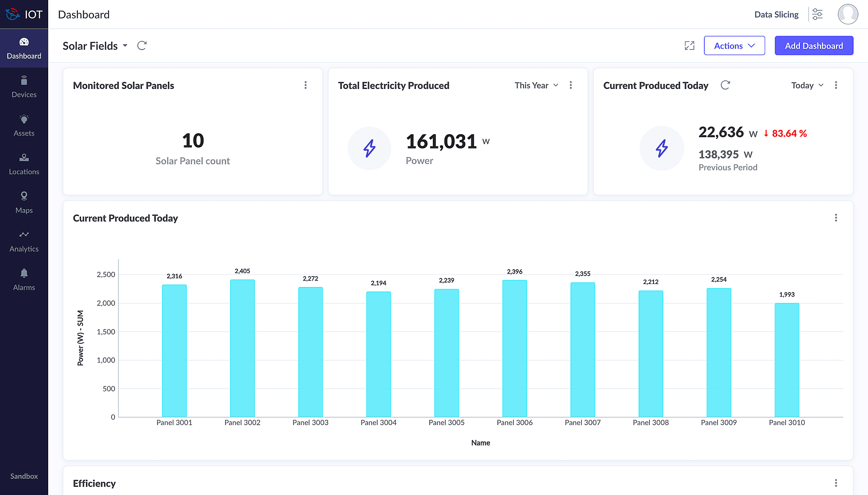Open the Efficiency panel three-dot menu
This screenshot has height=495, width=868.
(836, 483)
